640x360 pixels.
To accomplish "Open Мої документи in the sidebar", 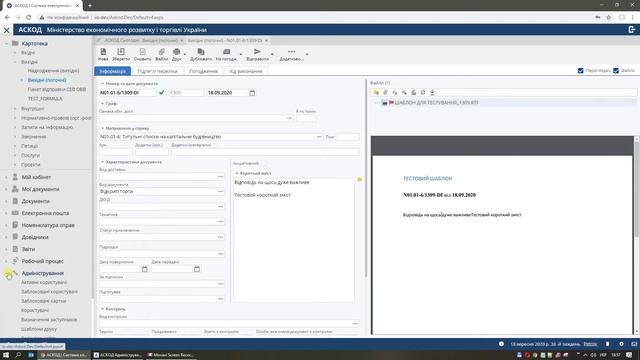I will pyautogui.click(x=40, y=189).
